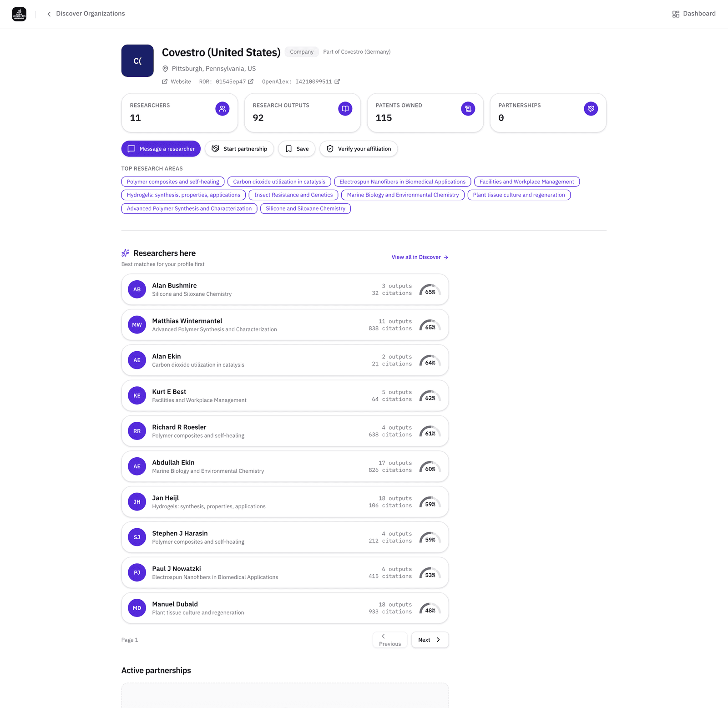Click the AB avatar for Alan Bushmire
This screenshot has height=708, width=728.
(x=137, y=289)
